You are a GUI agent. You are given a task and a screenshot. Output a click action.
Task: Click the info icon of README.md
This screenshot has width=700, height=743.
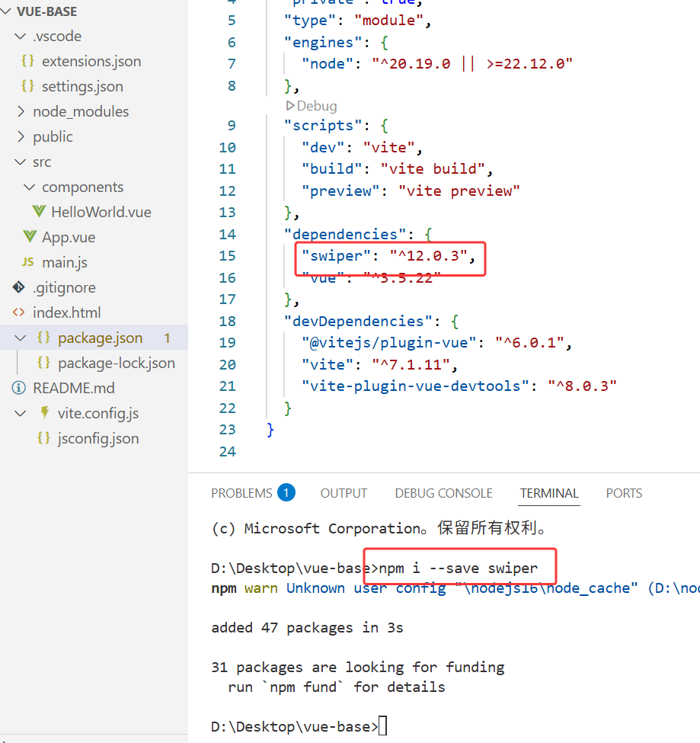tap(18, 388)
